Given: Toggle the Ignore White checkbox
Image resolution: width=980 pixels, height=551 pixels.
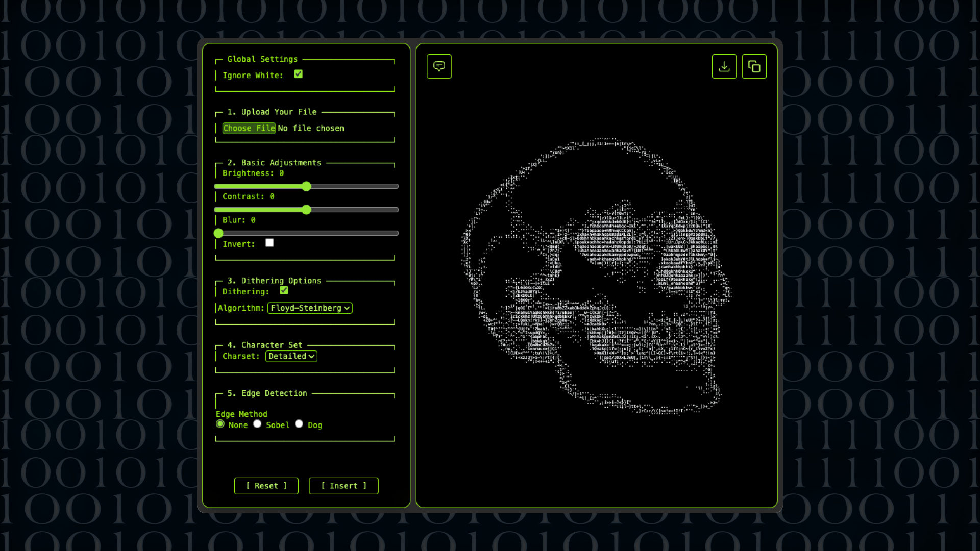Looking at the screenshot, I should [298, 74].
